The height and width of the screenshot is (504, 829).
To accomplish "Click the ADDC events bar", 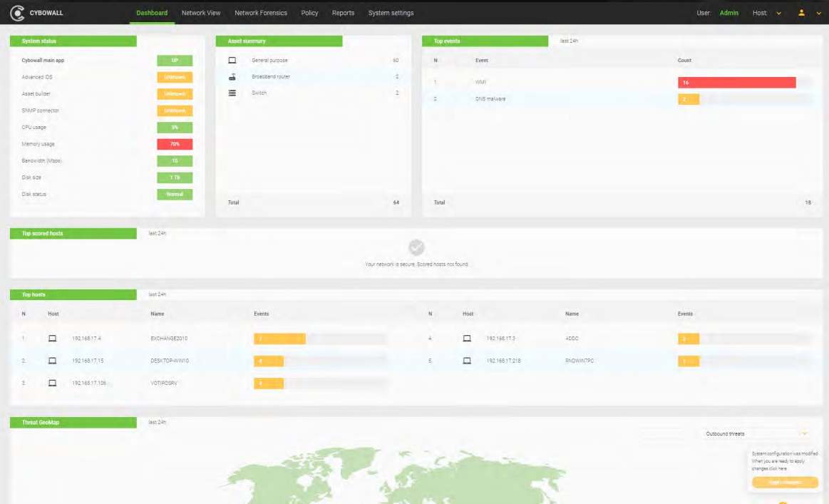I will 689,339.
